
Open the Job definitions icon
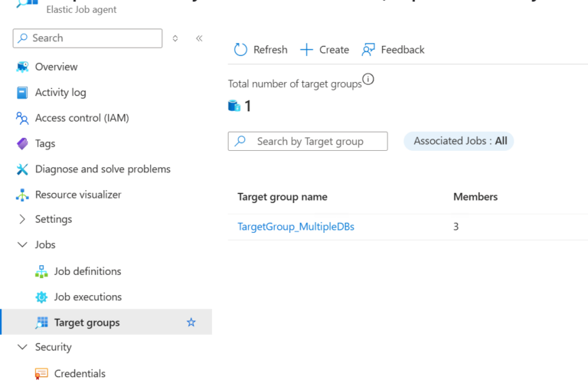tap(41, 271)
